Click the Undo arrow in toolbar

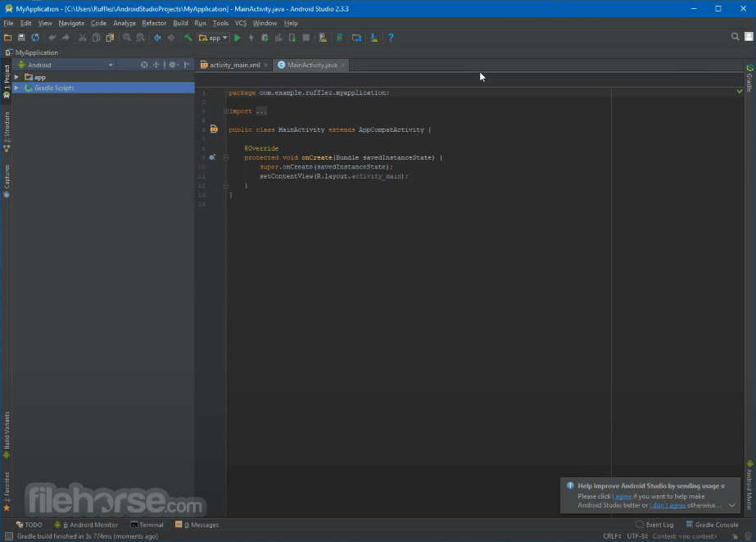point(52,38)
